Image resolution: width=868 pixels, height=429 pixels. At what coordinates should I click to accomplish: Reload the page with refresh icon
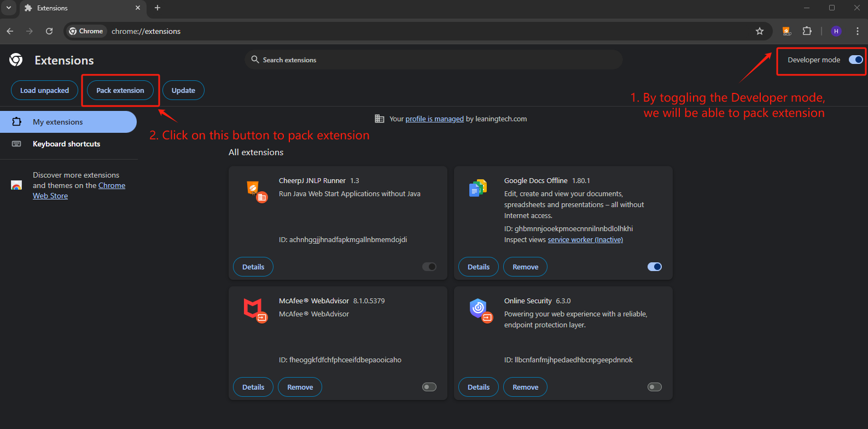pyautogui.click(x=49, y=31)
